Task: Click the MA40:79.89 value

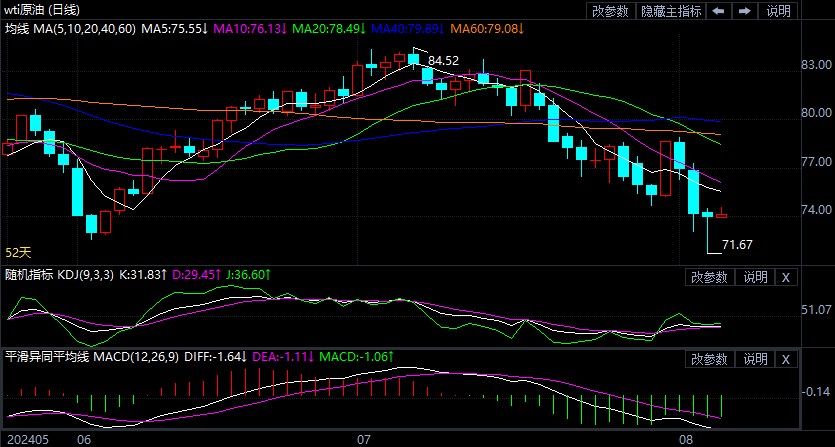Action: click(x=408, y=29)
